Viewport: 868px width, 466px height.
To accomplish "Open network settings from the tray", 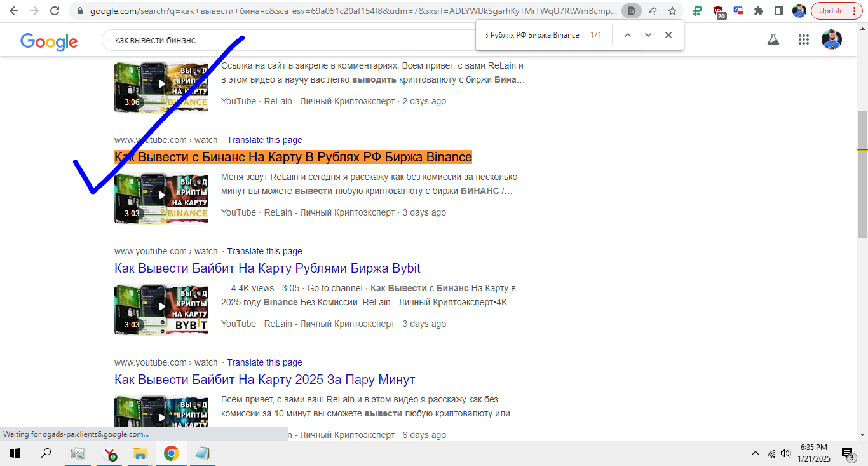I will coord(771,454).
